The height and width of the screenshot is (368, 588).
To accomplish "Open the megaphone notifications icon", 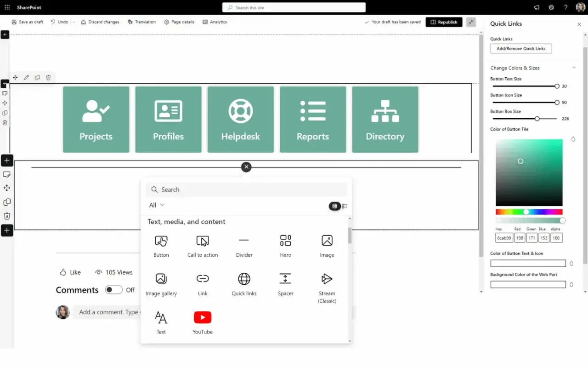I will coord(537,7).
